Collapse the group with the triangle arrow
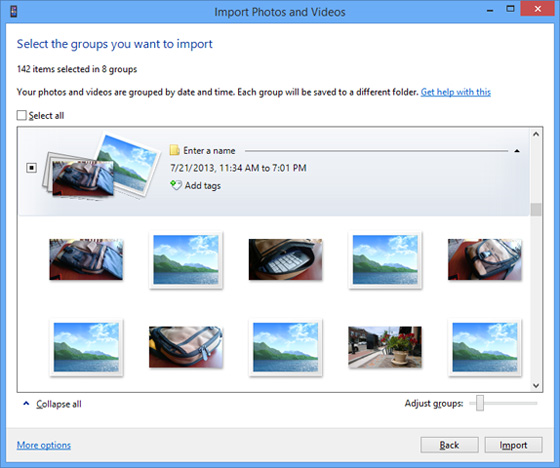 517,151
